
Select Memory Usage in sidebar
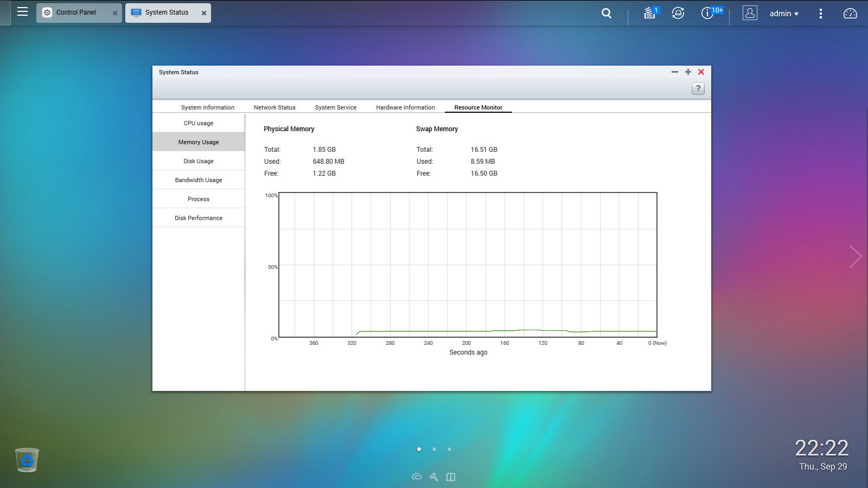(x=199, y=142)
